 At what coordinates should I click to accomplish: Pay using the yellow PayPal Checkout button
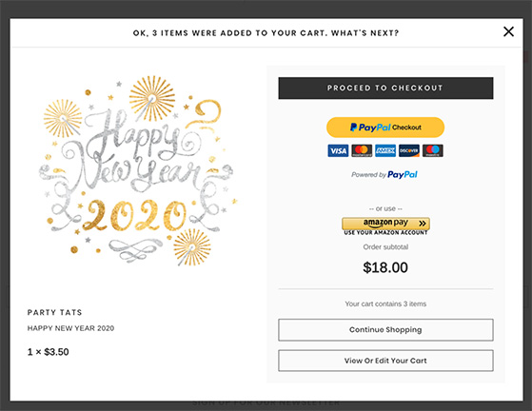(x=385, y=127)
